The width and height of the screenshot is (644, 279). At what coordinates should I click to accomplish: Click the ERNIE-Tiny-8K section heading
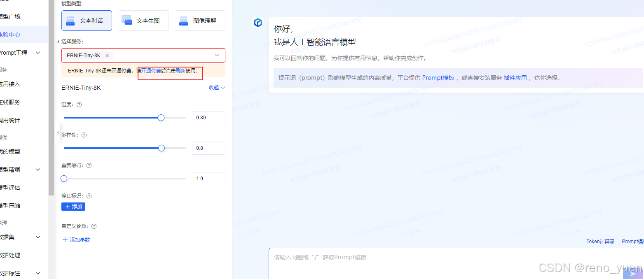click(81, 88)
